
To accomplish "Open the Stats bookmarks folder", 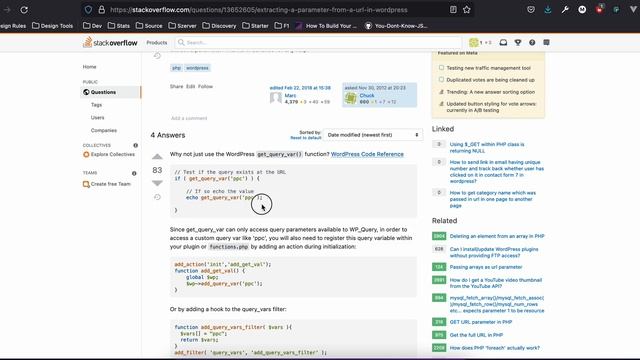I will pos(119,26).
